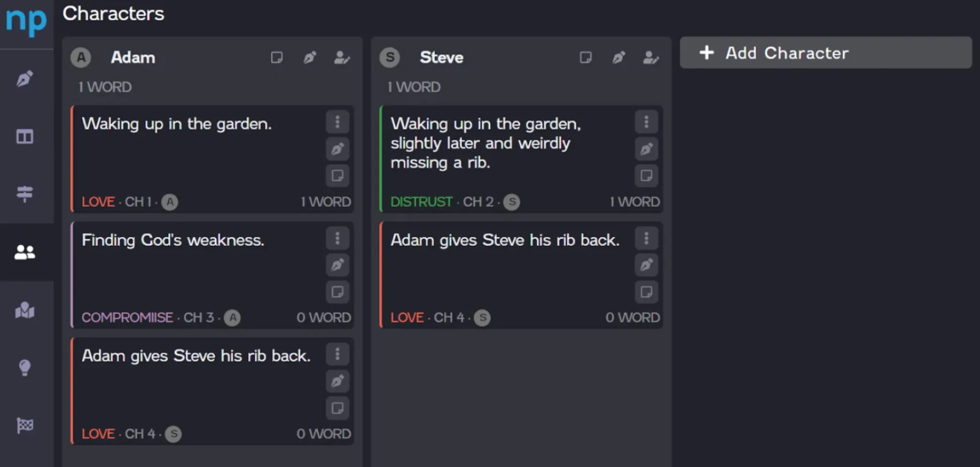Screen dimensions: 980x467
Task: Open the pen writing view in sidebar
Action: pos(25,79)
